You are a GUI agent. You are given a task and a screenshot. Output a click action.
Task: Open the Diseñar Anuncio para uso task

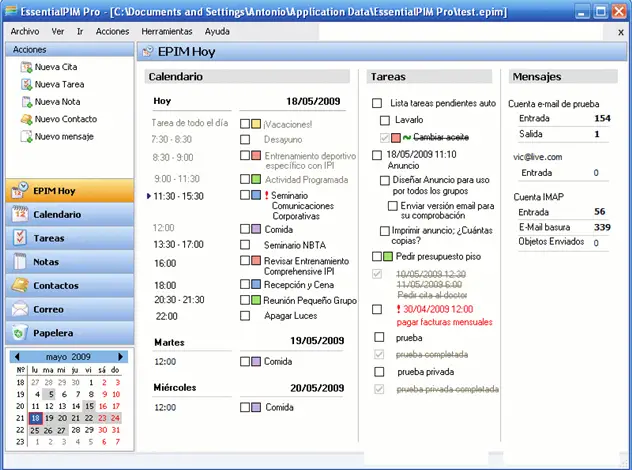[441, 185]
